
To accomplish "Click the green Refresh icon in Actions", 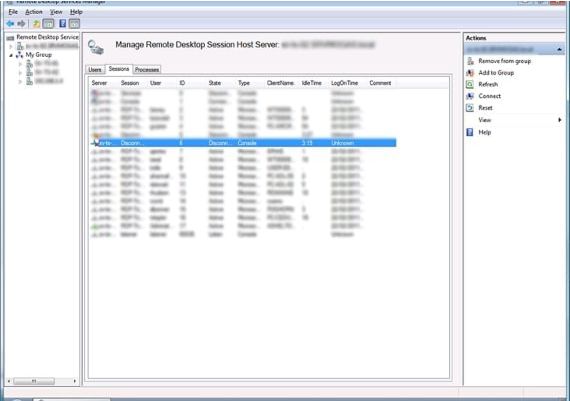I will pyautogui.click(x=470, y=84).
